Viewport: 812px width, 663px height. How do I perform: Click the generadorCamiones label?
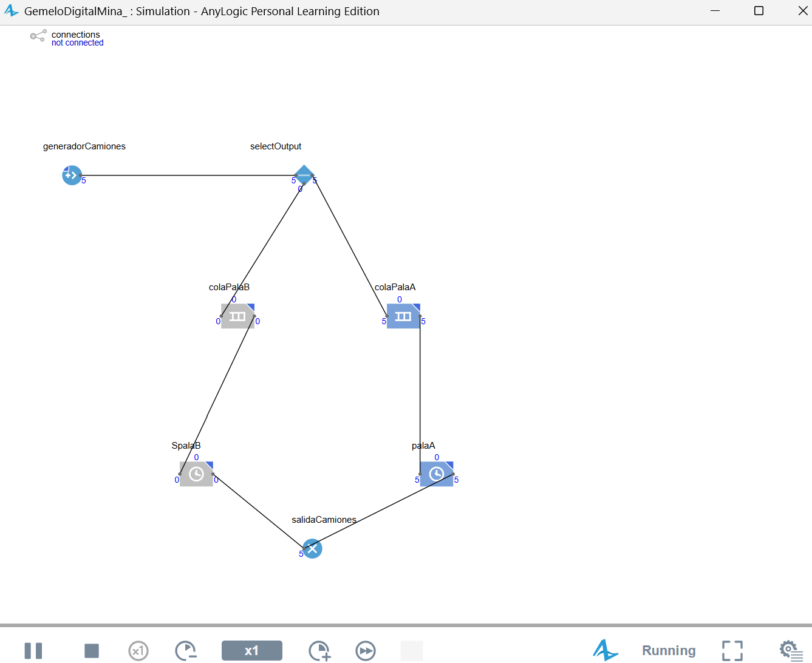click(84, 146)
